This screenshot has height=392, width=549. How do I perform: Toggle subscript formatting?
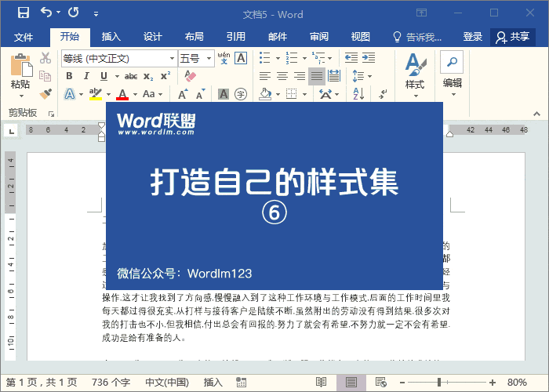click(148, 77)
